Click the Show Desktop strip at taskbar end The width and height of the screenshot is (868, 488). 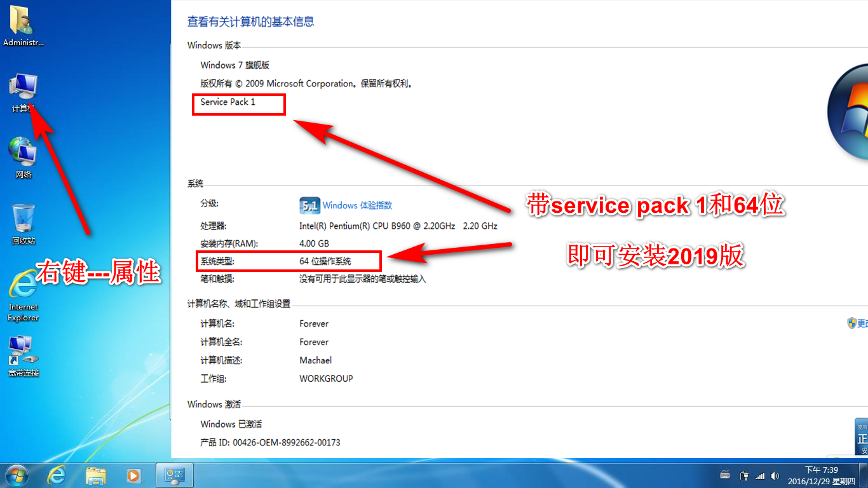864,475
